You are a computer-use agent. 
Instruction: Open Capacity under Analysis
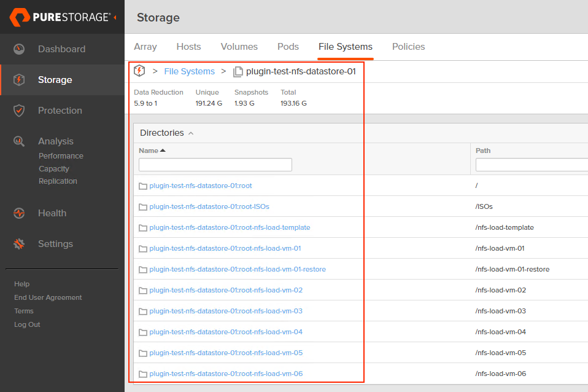pyautogui.click(x=54, y=168)
